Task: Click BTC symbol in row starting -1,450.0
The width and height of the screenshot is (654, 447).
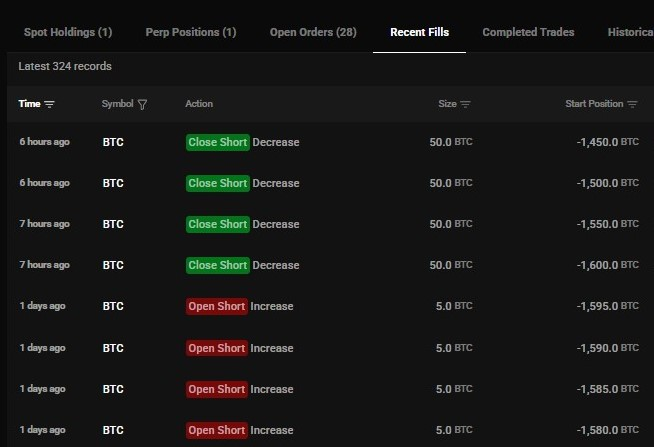Action: click(113, 142)
